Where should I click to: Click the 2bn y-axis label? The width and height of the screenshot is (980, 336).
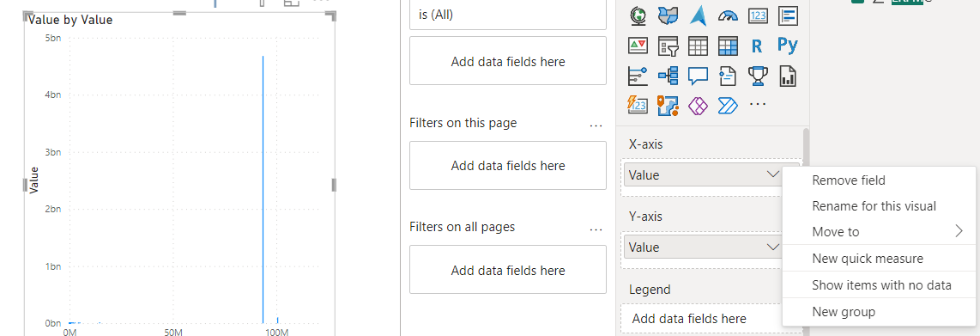point(52,209)
